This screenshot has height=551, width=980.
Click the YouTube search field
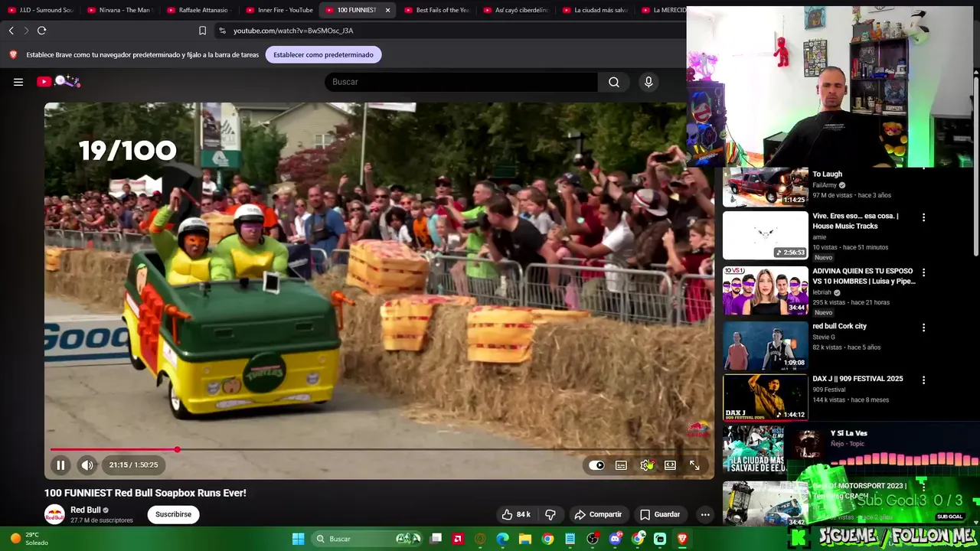(x=461, y=82)
